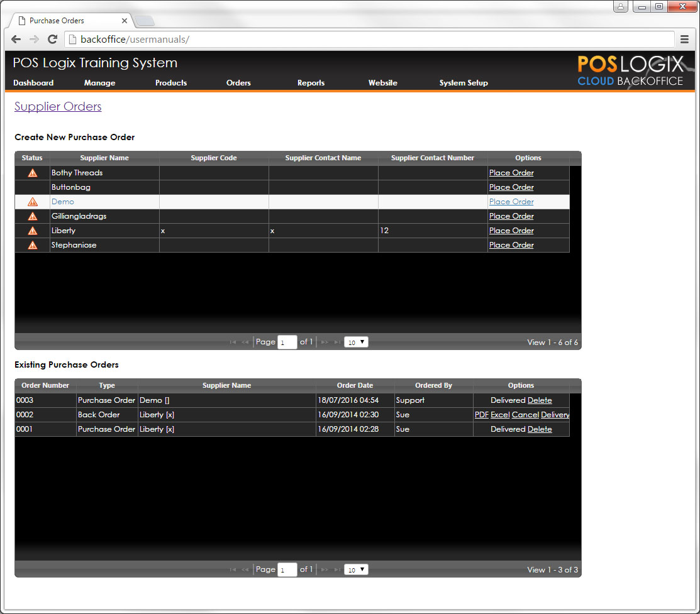Click previous-page arrow in supplier pager
Image resolution: width=700 pixels, height=614 pixels.
(x=245, y=343)
